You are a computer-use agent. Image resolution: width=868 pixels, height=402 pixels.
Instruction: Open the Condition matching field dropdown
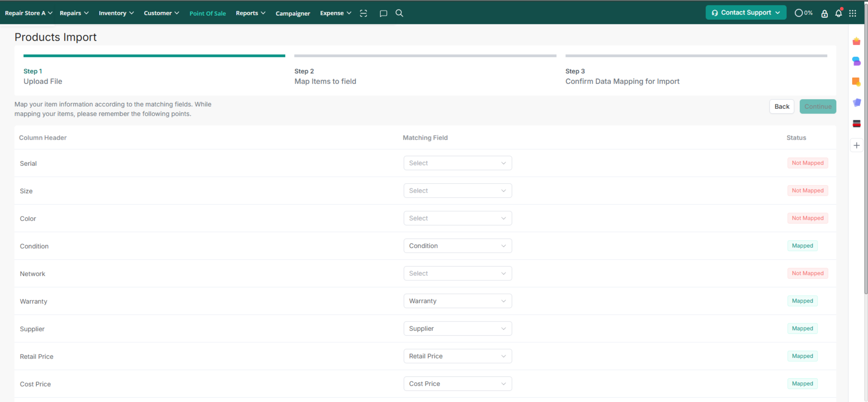coord(458,246)
